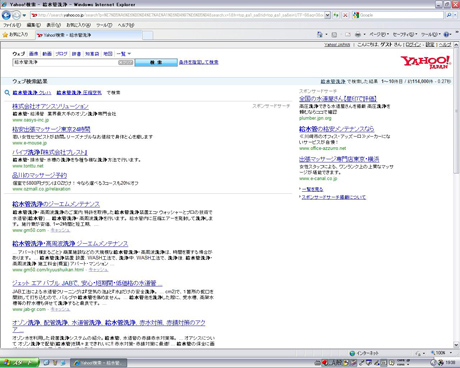The image size is (460, 368).
Task: Click the Favorites star button
Action: pos(15,35)
